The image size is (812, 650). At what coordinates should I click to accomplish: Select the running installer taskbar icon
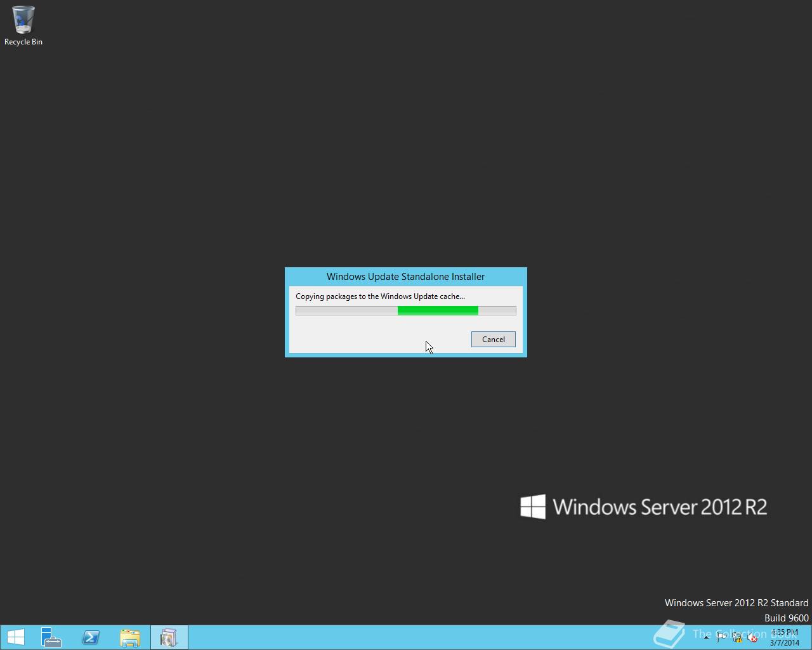tap(169, 637)
